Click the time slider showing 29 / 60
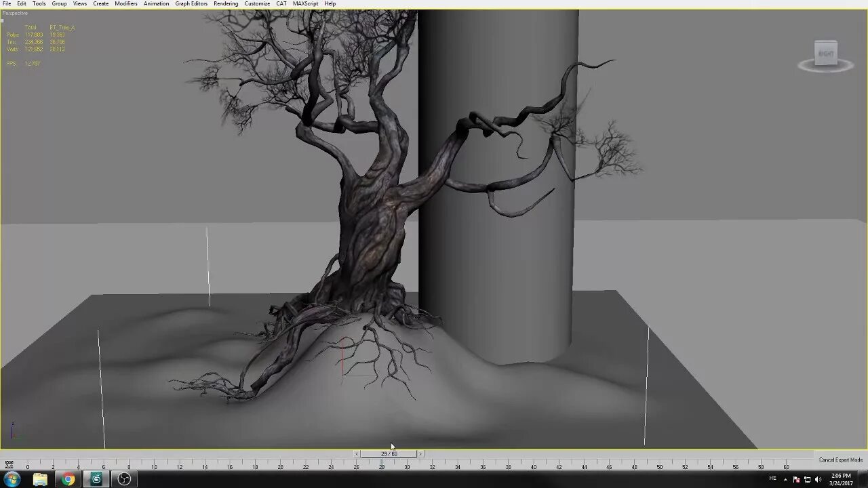Viewport: 868px width, 488px height. [x=389, y=454]
